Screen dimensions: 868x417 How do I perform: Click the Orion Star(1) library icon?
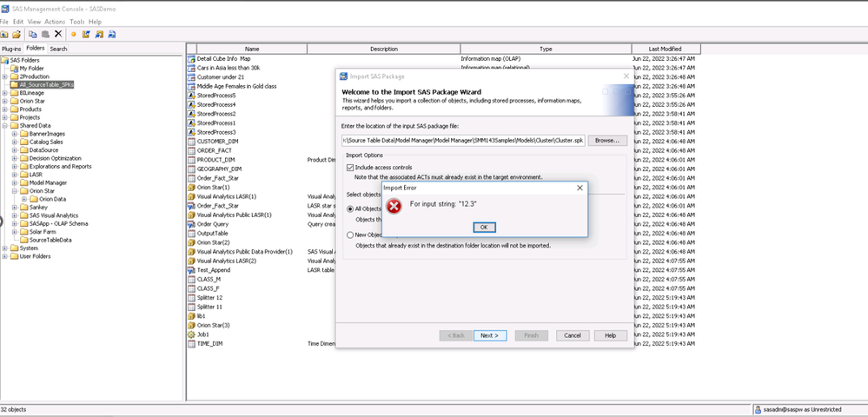[x=191, y=187]
